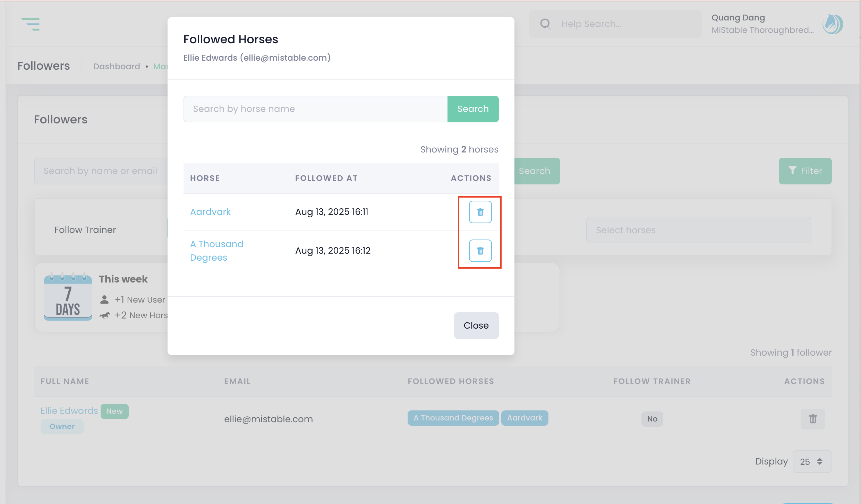Image resolution: width=861 pixels, height=504 pixels.
Task: Remove A Thousand Degrees followed horse
Action: (x=480, y=251)
